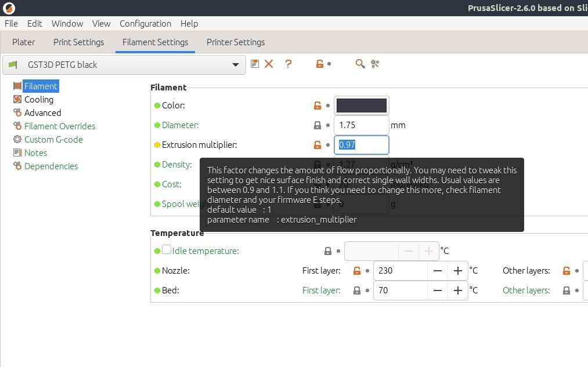The image size is (588, 367).
Task: Click the Dependencies page icon
Action: tap(17, 166)
